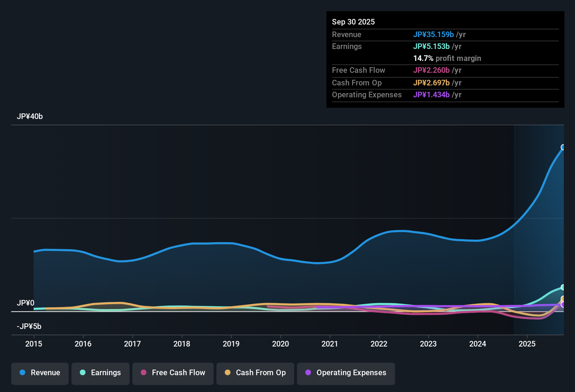This screenshot has width=575, height=392.
Task: Click the orange Cash From Op dot
Action: tap(228, 373)
